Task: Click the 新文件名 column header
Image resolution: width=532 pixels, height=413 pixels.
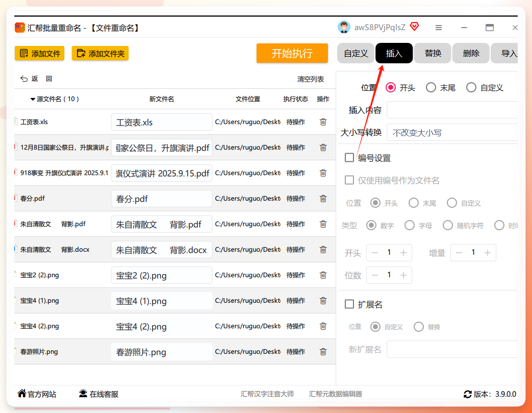Action: point(162,99)
